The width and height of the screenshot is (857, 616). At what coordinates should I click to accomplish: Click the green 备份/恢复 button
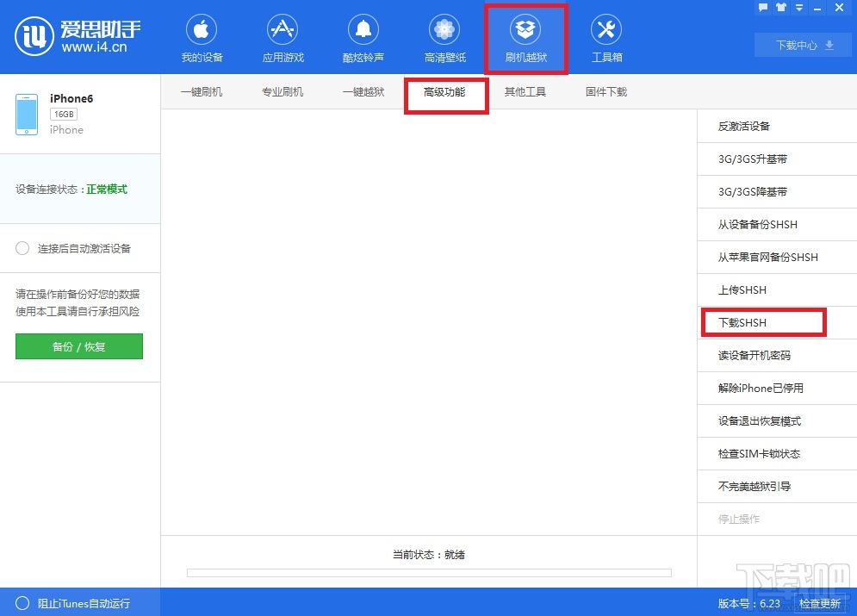click(x=78, y=346)
